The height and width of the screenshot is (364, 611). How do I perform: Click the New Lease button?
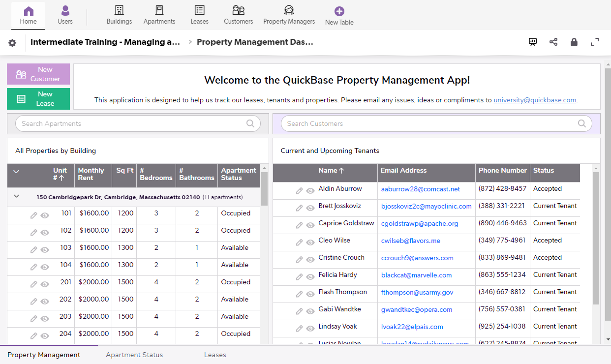coord(38,99)
